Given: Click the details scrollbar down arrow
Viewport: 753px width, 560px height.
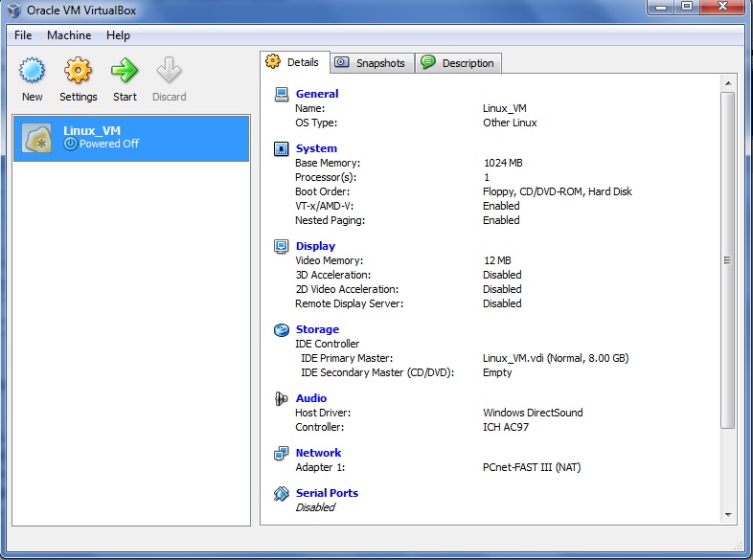Looking at the screenshot, I should [728, 515].
